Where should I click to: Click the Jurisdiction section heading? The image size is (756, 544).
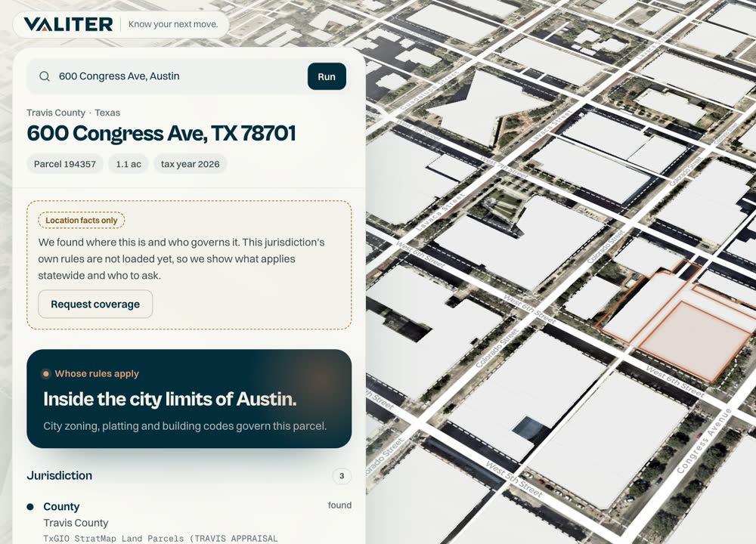point(59,475)
